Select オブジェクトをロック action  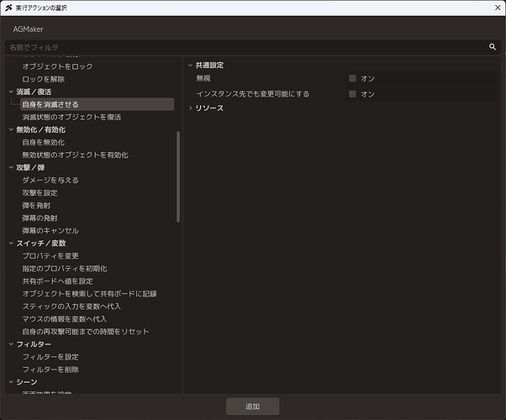click(x=57, y=66)
